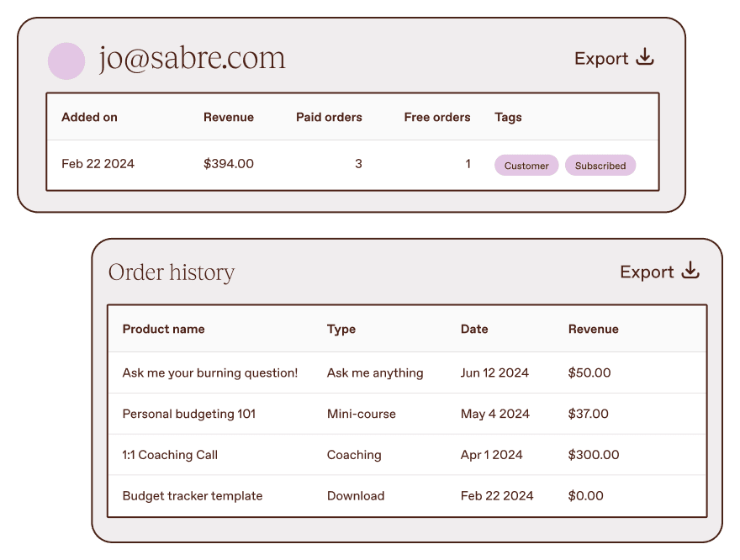Sort by the Added on column header

(x=89, y=117)
